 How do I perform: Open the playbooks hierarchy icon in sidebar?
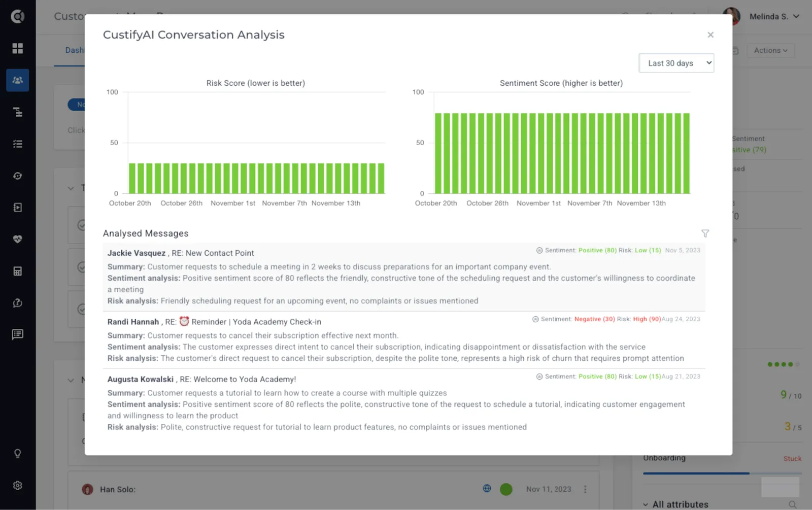[18, 112]
